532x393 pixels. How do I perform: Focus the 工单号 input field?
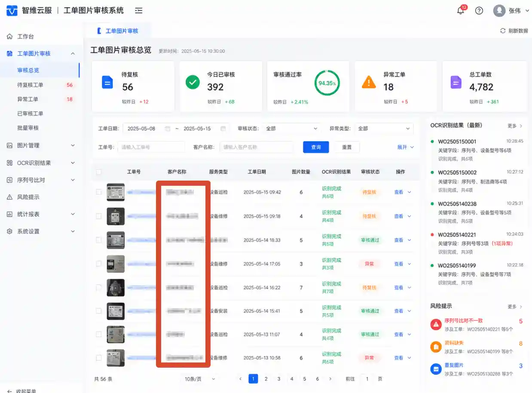[151, 147]
